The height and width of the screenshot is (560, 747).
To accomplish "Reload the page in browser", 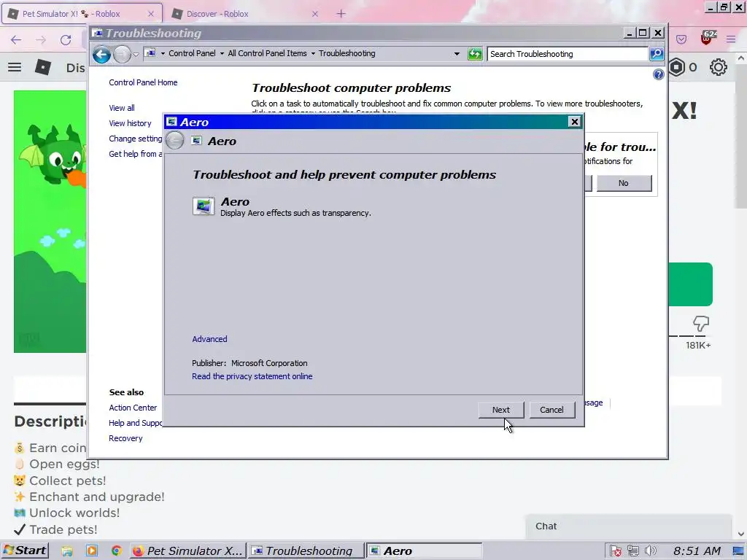I will [66, 40].
